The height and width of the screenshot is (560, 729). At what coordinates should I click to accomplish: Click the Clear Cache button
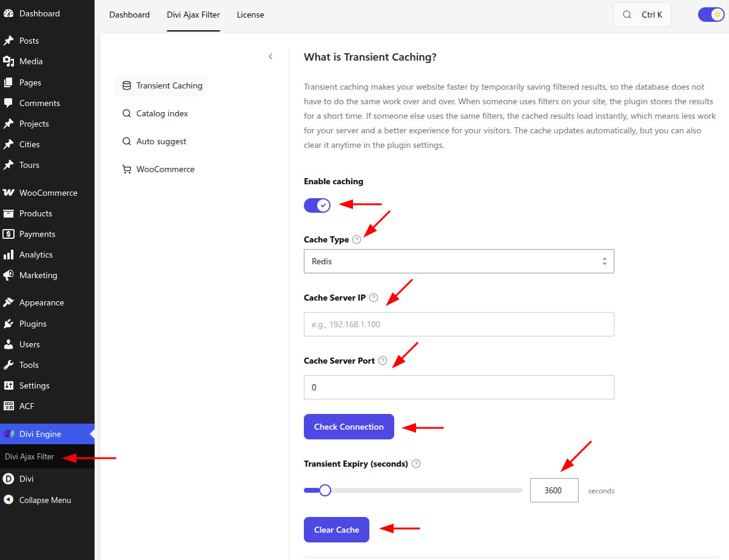(x=337, y=530)
